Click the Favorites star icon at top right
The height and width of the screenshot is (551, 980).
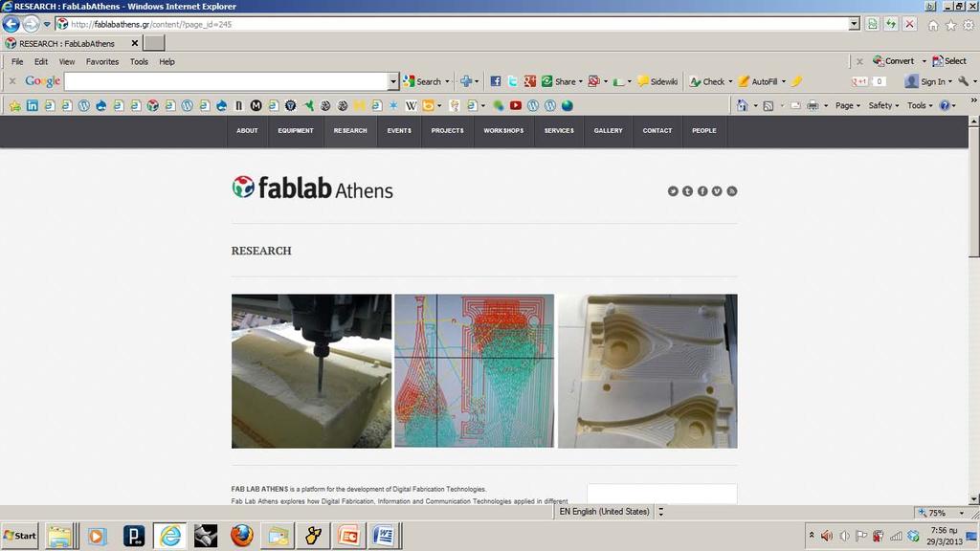click(x=950, y=25)
